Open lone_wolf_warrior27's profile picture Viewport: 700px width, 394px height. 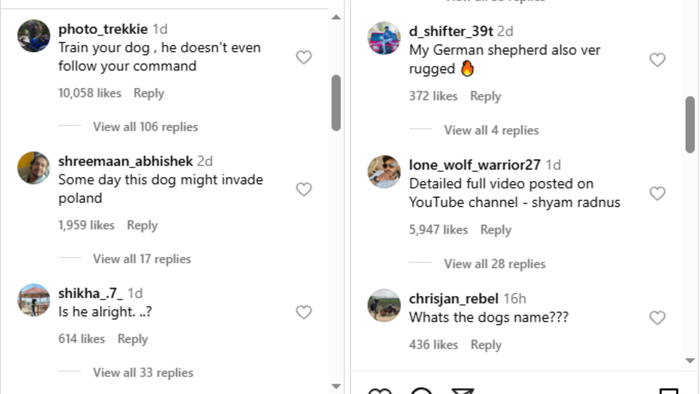(x=384, y=171)
